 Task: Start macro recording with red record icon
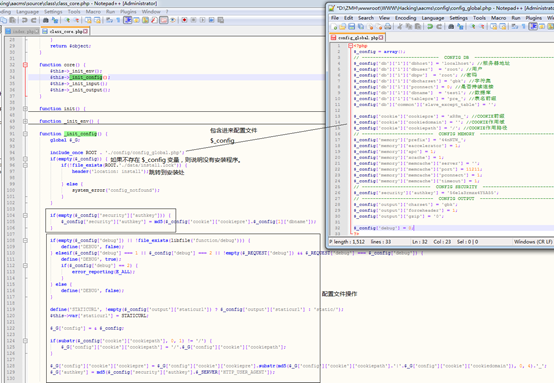point(184,20)
